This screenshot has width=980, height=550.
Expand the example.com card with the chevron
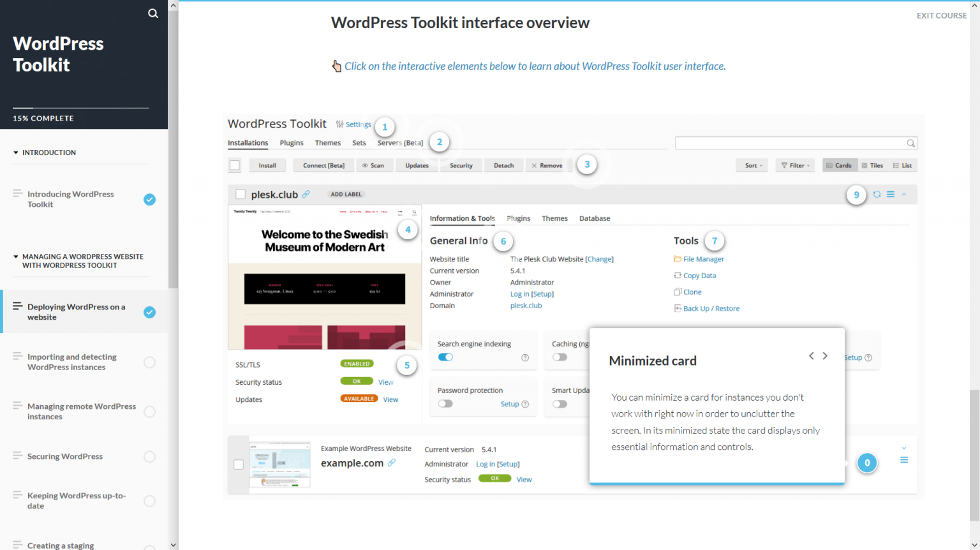click(x=904, y=448)
